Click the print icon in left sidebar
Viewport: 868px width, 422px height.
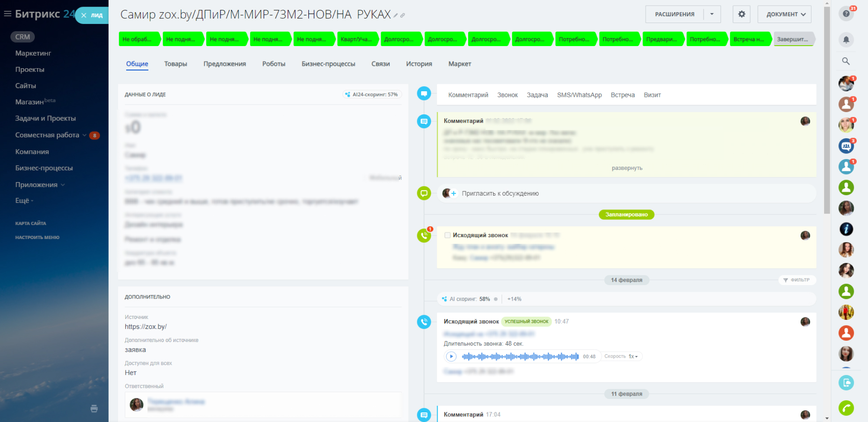[x=94, y=409]
